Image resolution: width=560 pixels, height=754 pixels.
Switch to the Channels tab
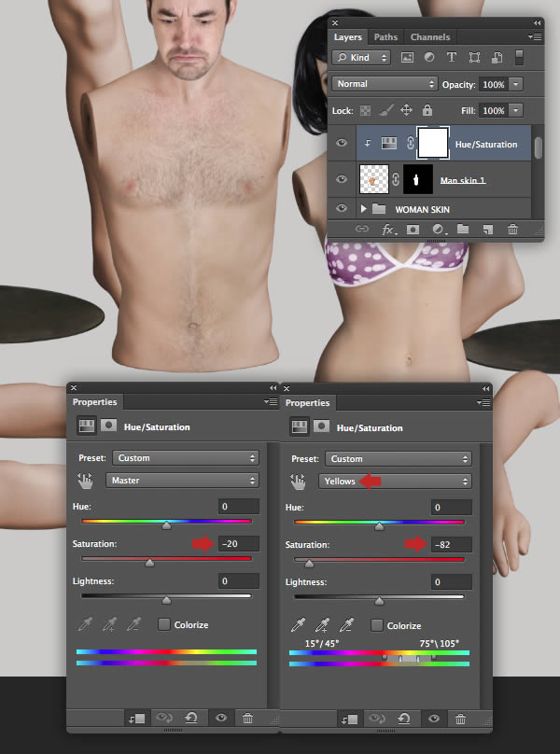click(x=430, y=37)
